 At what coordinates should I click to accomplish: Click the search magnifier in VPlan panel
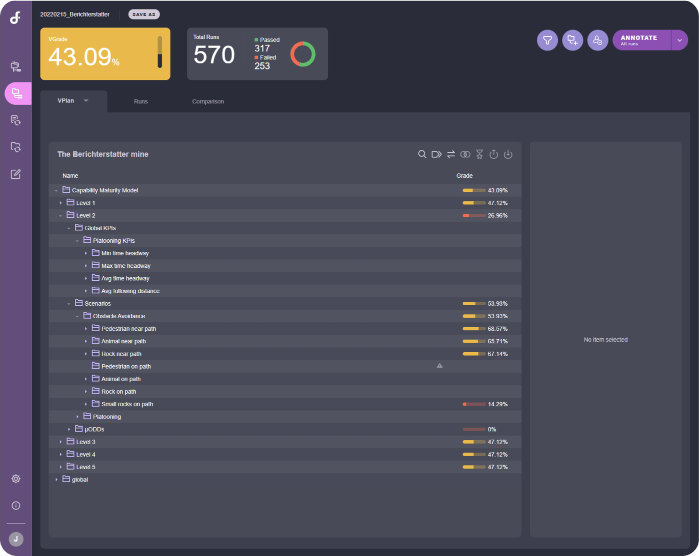[422, 154]
